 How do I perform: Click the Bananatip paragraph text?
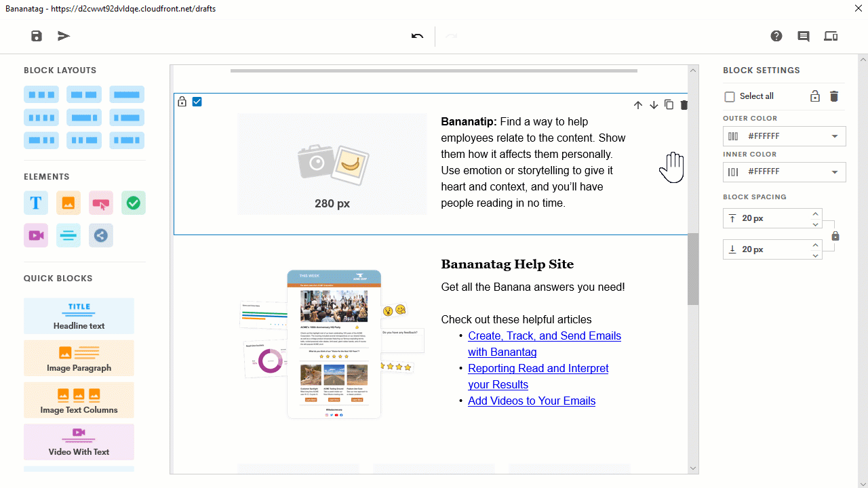pos(534,162)
